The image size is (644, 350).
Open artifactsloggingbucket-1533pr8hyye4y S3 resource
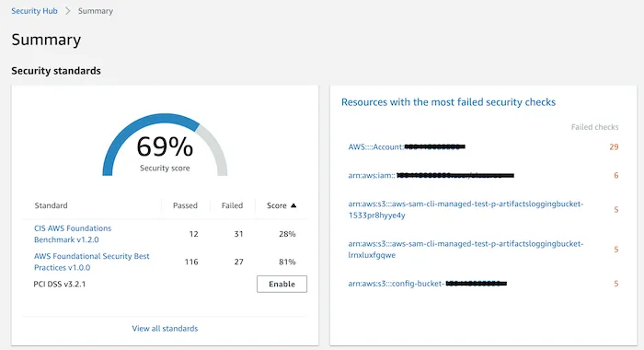466,209
